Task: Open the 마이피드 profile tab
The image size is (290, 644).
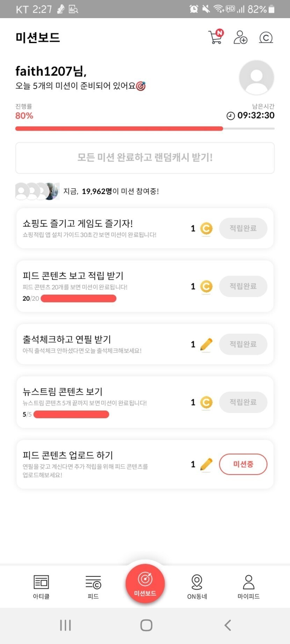Action: 248,587
